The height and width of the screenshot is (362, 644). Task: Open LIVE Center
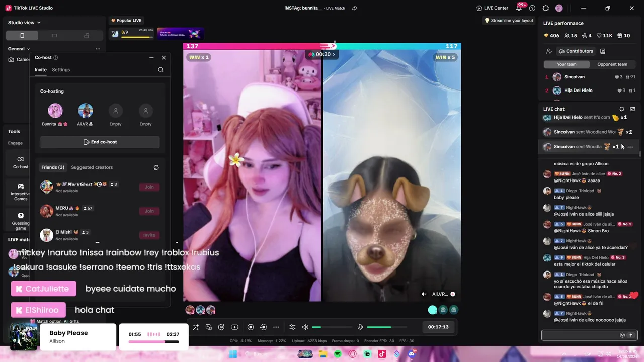click(493, 8)
